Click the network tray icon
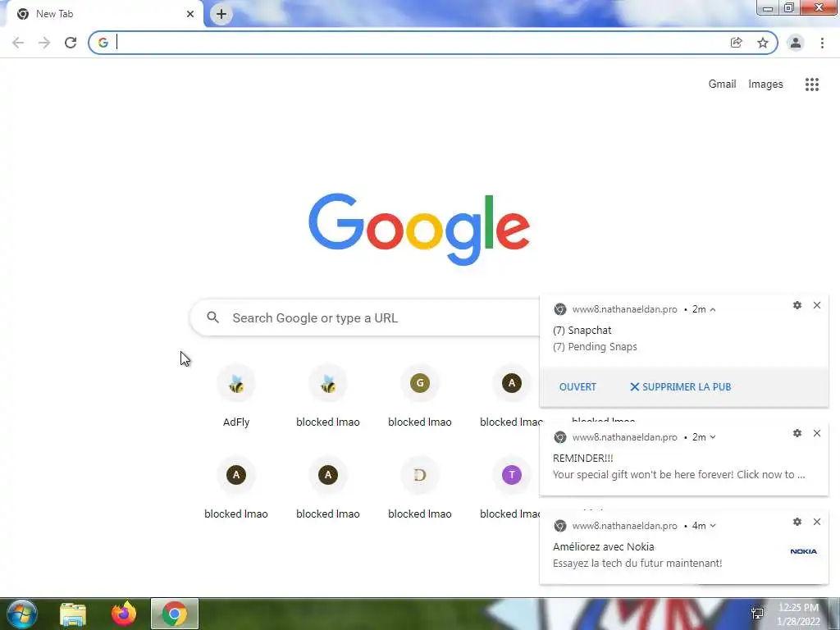 (757, 614)
